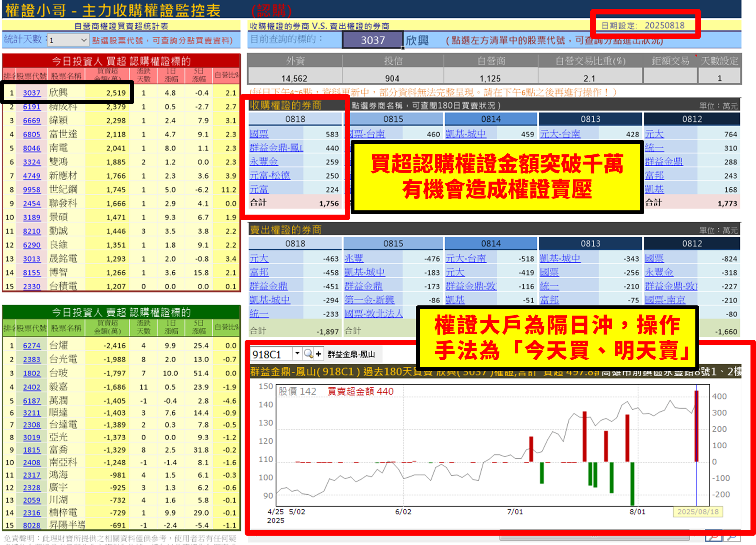Click the 外資 value 14,562
Screen dimensions: 756x545
pos(294,78)
